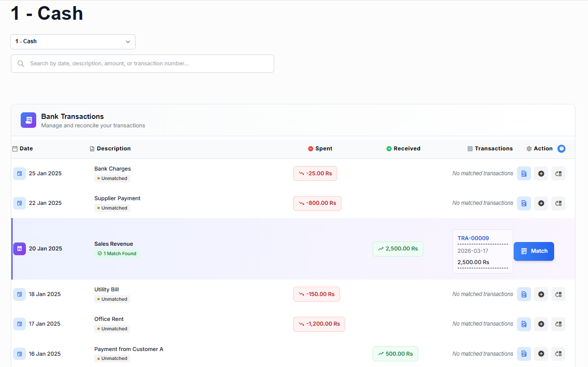Click the Match button for Sales Revenue
Viewport: 588px width, 367px height.
pos(533,251)
